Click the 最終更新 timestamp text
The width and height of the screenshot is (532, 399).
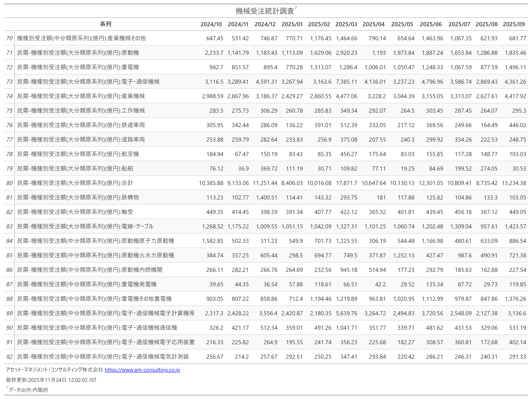coord(51,380)
